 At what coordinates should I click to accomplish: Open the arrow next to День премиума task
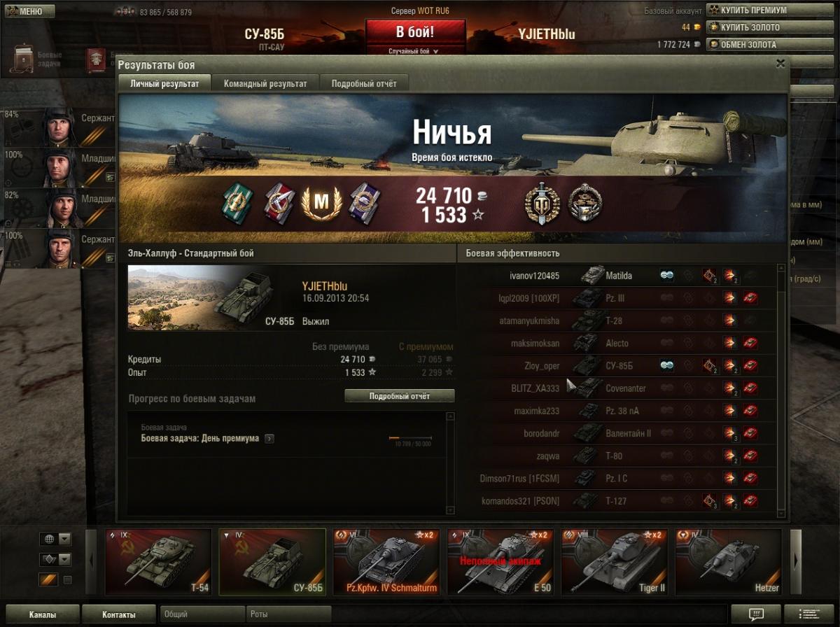(269, 439)
